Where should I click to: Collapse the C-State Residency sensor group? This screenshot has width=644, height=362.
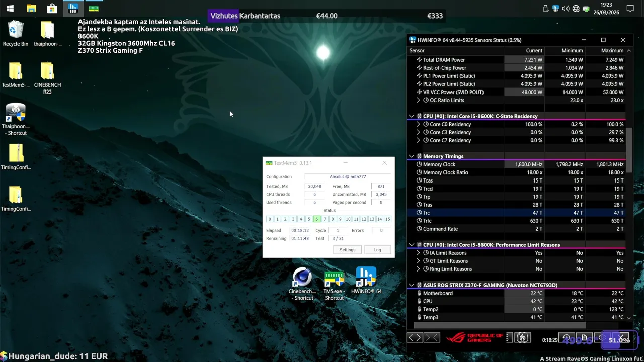412,116
